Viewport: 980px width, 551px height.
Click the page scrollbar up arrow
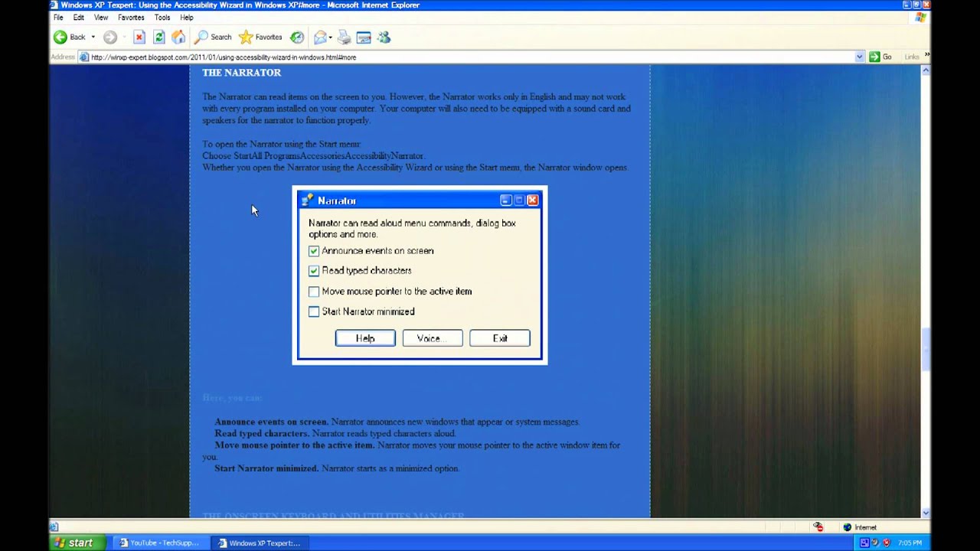[x=926, y=70]
